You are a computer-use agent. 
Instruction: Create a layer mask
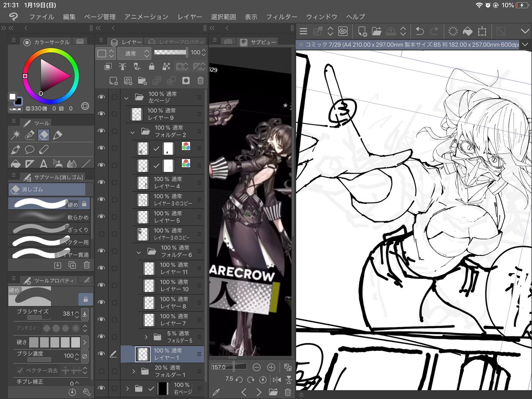pyautogui.click(x=186, y=81)
